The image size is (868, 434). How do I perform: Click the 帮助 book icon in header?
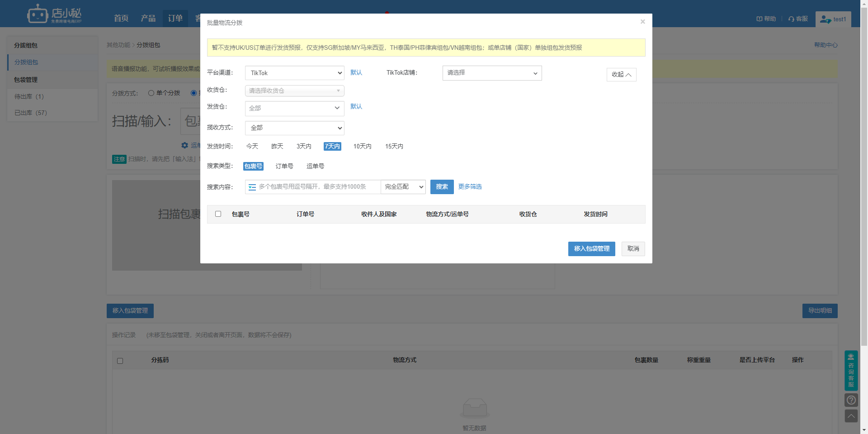pos(759,19)
